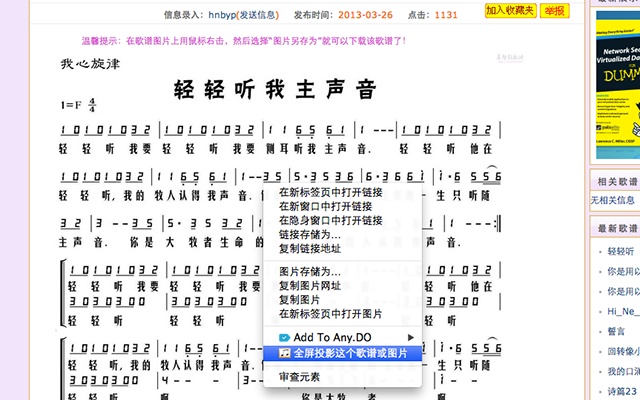Choose 链接存储为... in context menu
Image resolution: width=640 pixels, height=400 pixels.
point(309,235)
